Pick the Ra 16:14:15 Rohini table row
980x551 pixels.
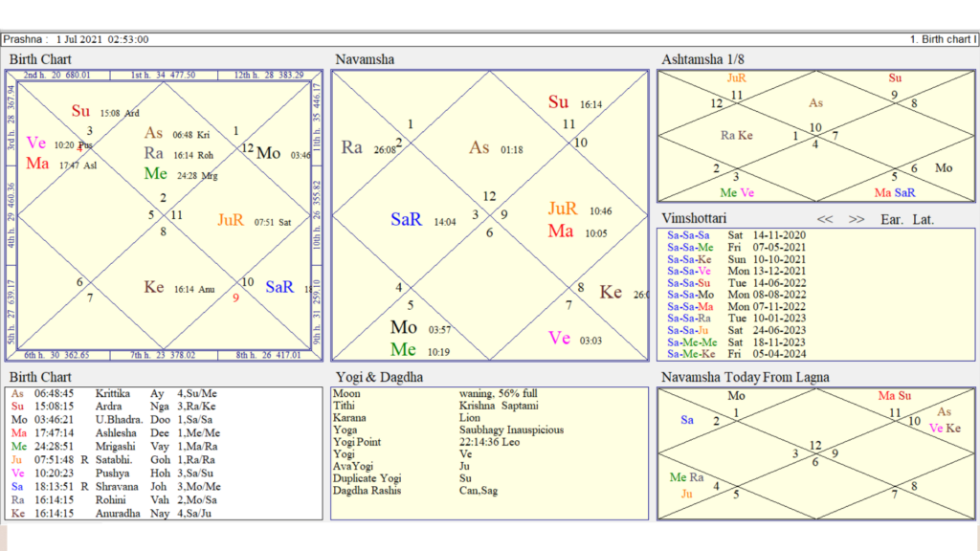[x=115, y=500]
